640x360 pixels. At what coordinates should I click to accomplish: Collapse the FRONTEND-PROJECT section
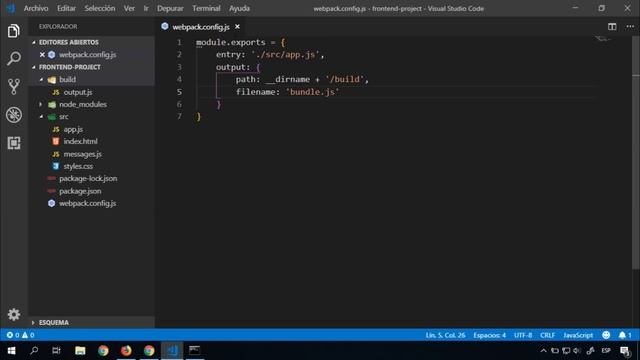click(x=66, y=67)
